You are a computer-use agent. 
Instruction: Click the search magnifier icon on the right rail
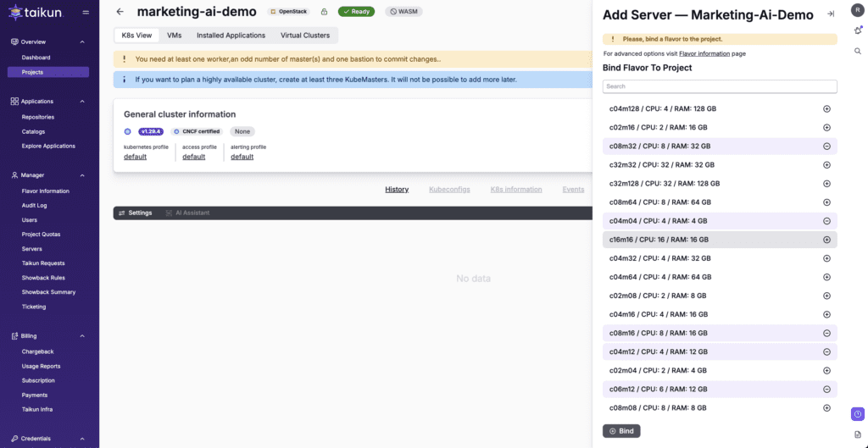(x=858, y=52)
